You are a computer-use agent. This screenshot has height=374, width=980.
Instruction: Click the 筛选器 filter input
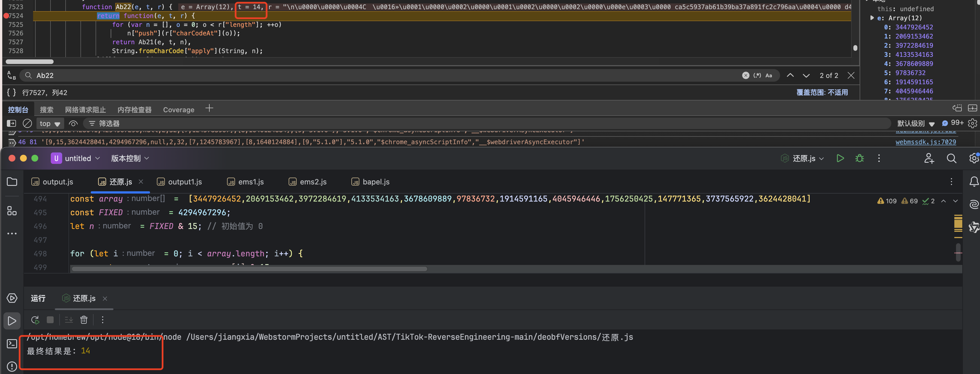click(487, 123)
